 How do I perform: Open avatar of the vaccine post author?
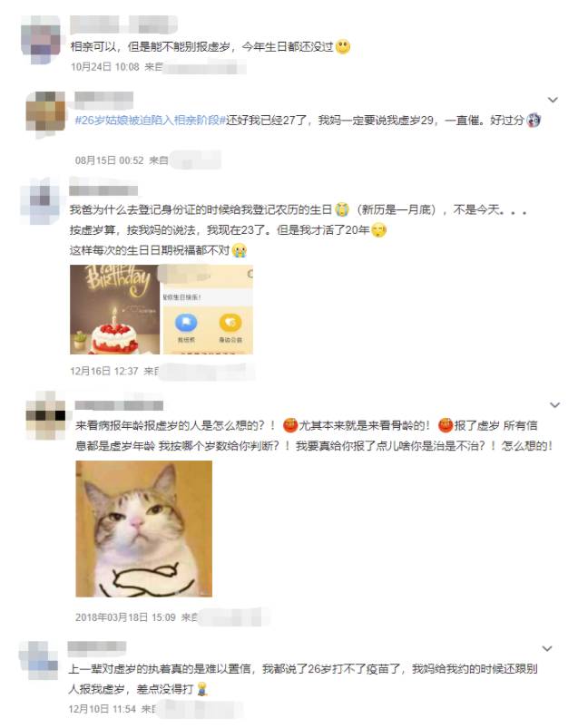(x=39, y=661)
